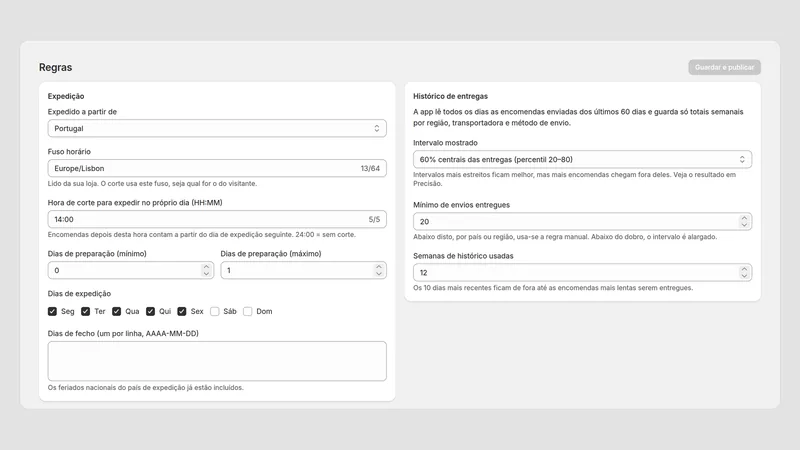Decrease Semanas de histórico usadas with down arrow
The width and height of the screenshot is (800, 450).
coord(744,276)
